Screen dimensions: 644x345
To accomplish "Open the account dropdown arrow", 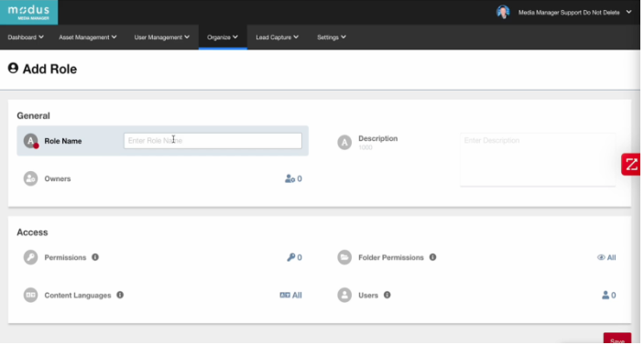I will (628, 12).
